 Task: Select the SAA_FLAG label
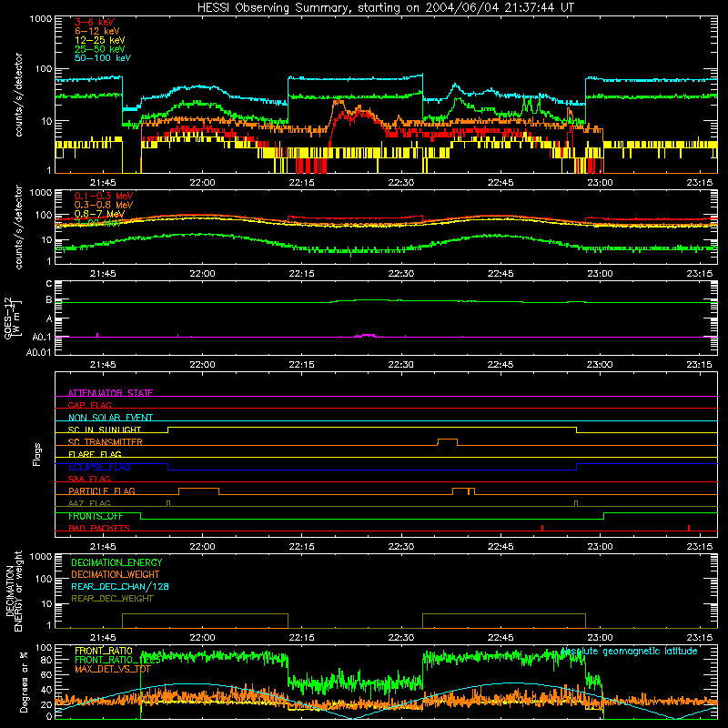pyautogui.click(x=89, y=479)
